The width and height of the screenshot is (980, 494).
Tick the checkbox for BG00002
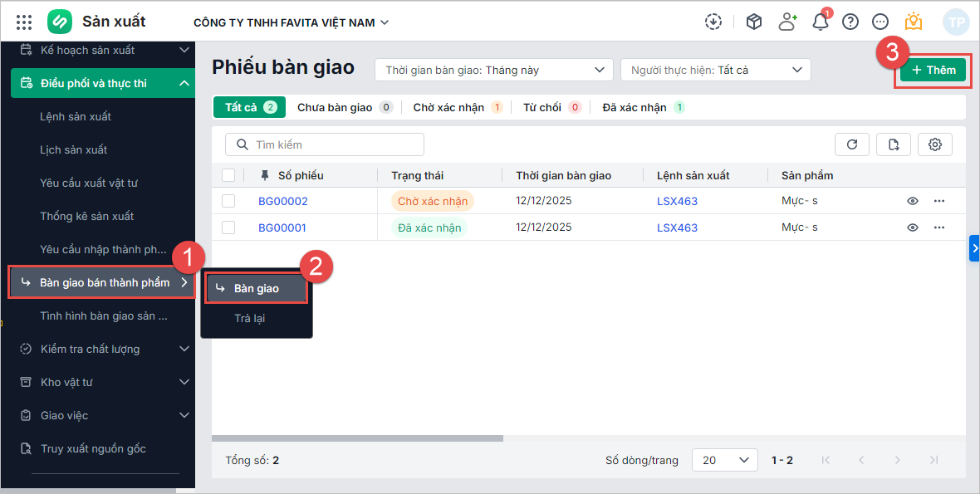[228, 201]
